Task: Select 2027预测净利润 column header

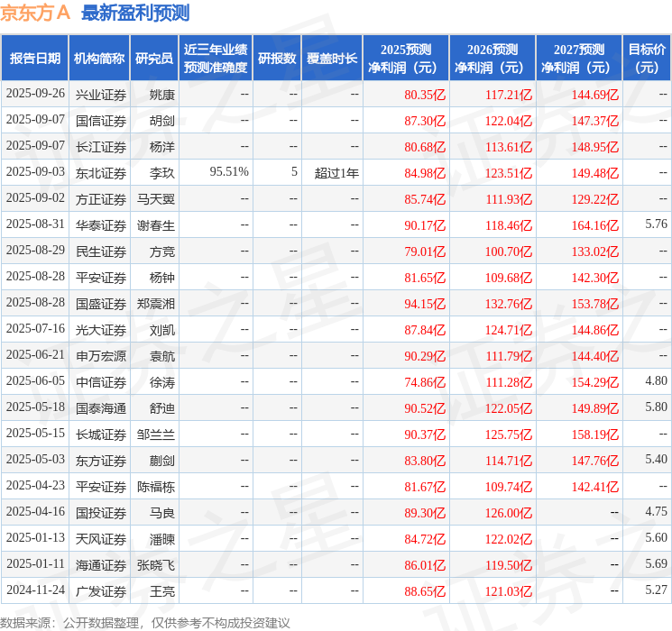Action: [x=579, y=59]
